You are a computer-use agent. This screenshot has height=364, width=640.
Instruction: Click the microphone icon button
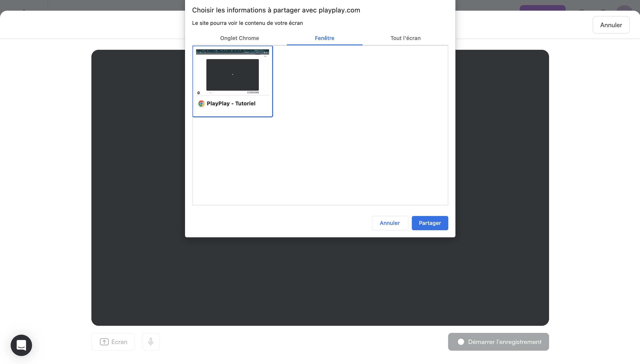[151, 342]
